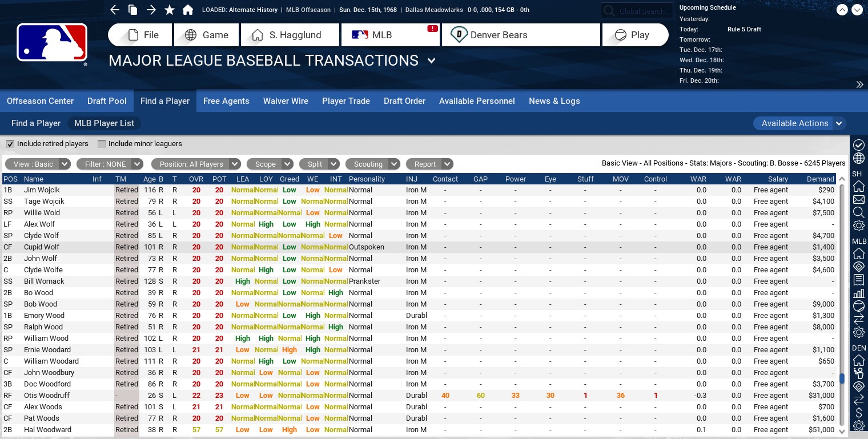Go forward with the right arrow icon
Viewport: 868px width, 439px height.
click(x=151, y=10)
